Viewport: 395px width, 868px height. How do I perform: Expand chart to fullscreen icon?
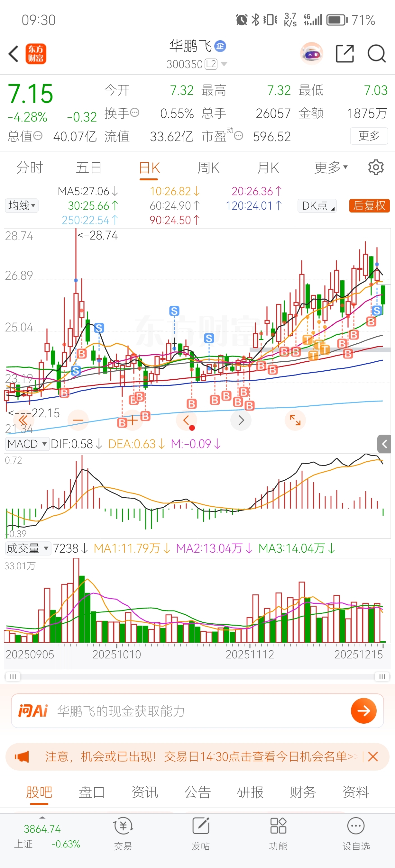(x=295, y=420)
